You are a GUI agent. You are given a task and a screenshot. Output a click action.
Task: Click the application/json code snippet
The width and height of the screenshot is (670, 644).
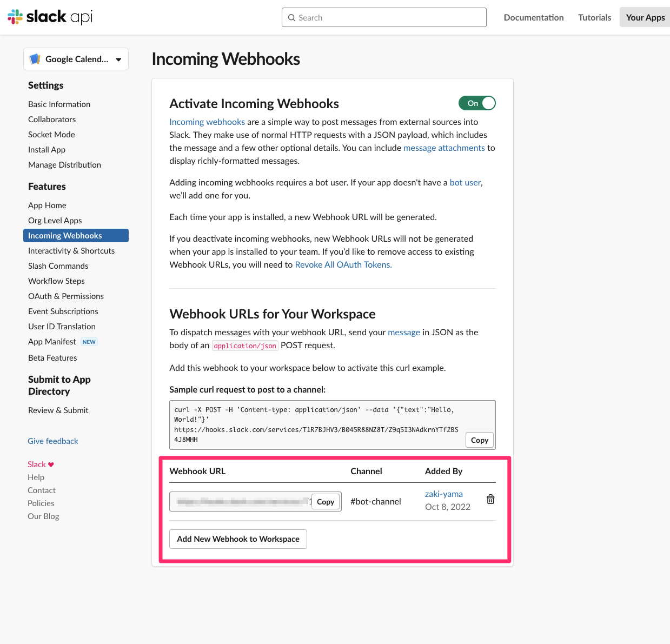(x=245, y=346)
